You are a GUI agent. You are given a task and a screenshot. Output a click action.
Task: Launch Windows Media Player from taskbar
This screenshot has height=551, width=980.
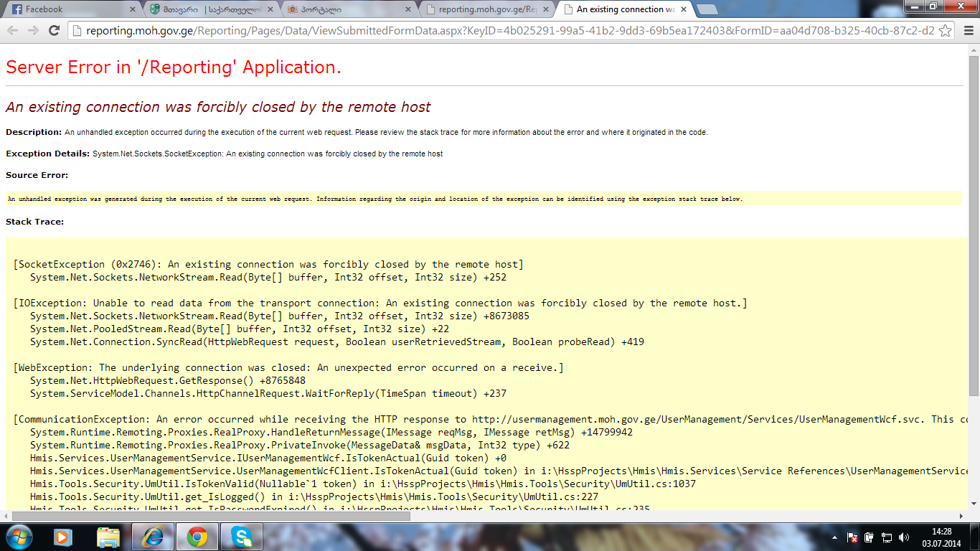pos(64,537)
